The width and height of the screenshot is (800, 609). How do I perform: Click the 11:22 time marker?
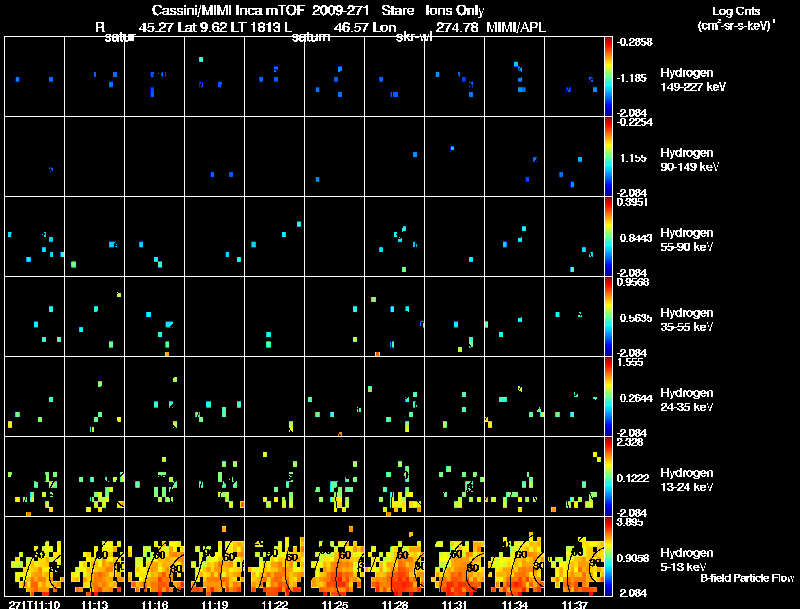[x=274, y=604]
